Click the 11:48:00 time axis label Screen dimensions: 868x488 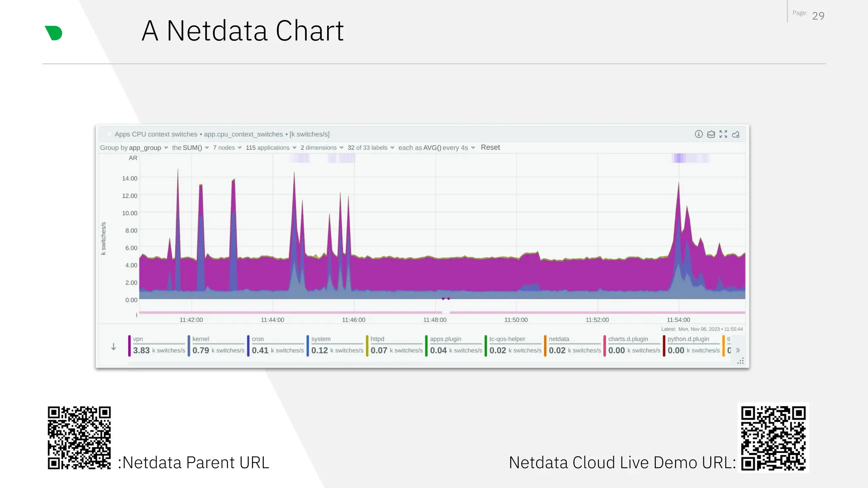(435, 320)
